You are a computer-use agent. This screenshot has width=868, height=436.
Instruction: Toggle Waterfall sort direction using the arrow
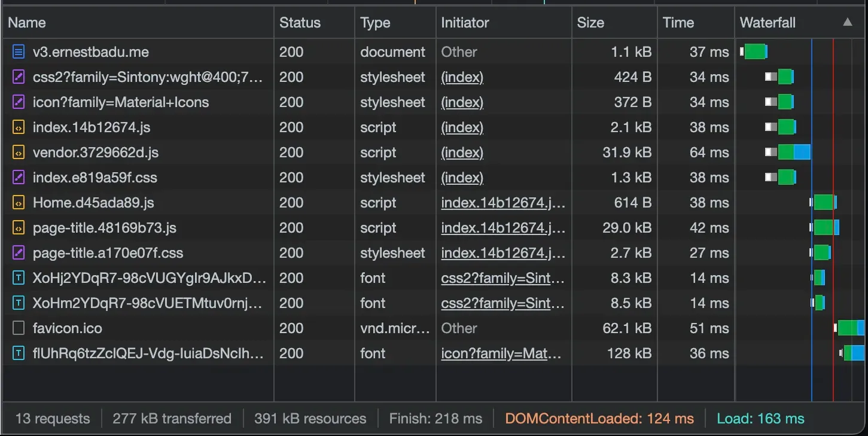[x=846, y=22]
